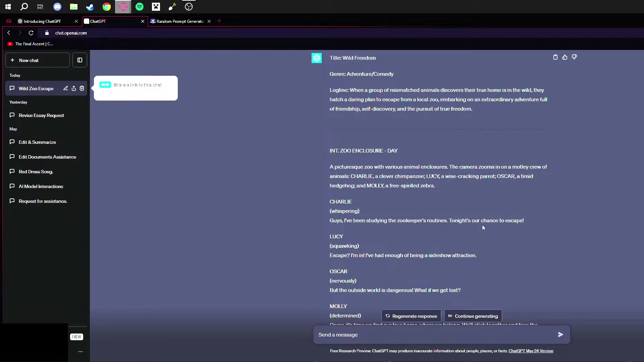Click the chat.openai.com address bar
Image resolution: width=644 pixels, height=362 pixels.
[x=71, y=33]
